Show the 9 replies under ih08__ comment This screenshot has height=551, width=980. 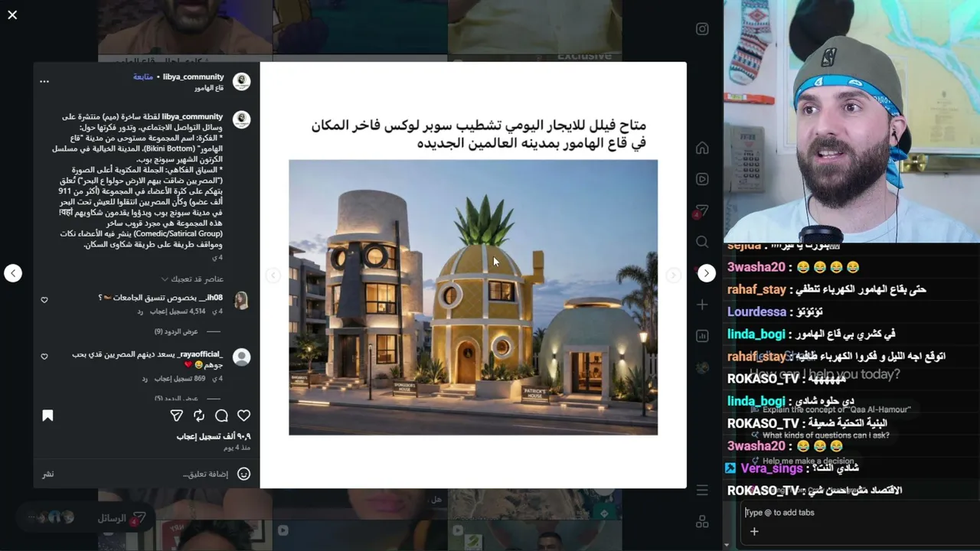pos(176,331)
